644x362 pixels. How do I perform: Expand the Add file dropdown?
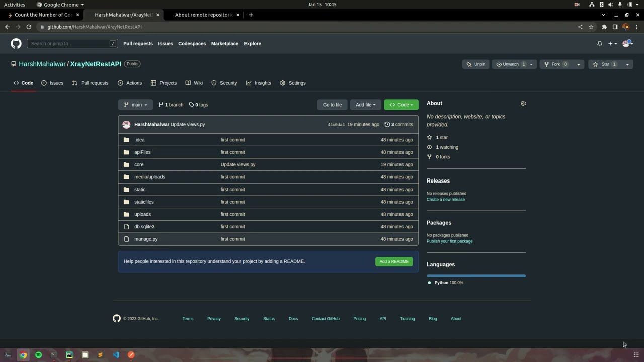pos(365,105)
